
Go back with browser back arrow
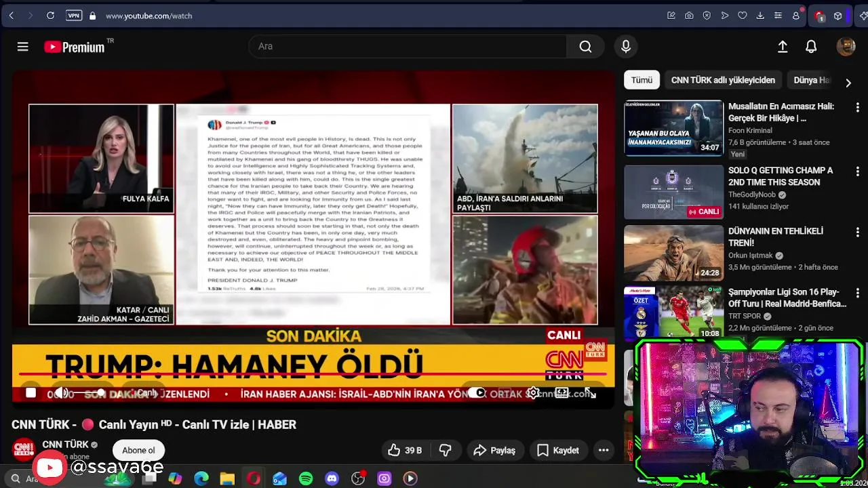pos(12,16)
